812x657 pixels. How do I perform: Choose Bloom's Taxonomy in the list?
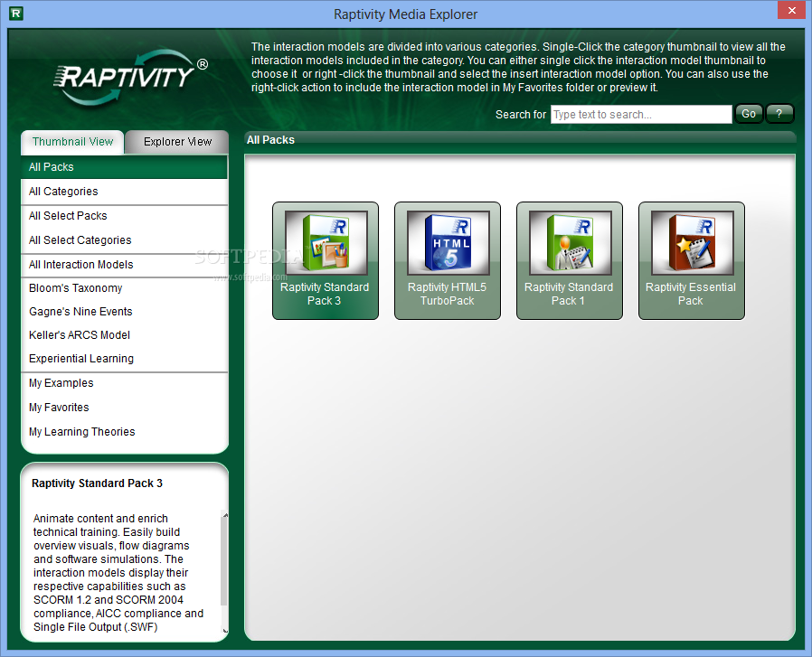click(x=124, y=288)
